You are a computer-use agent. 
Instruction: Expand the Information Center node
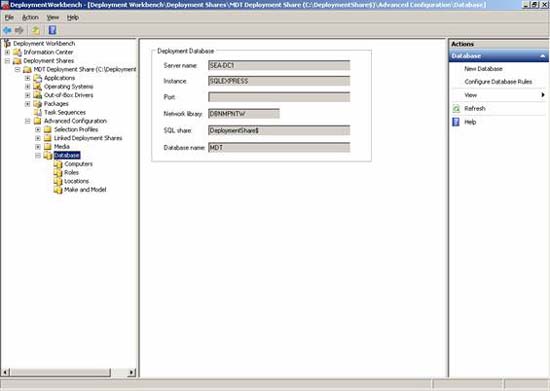click(x=7, y=52)
